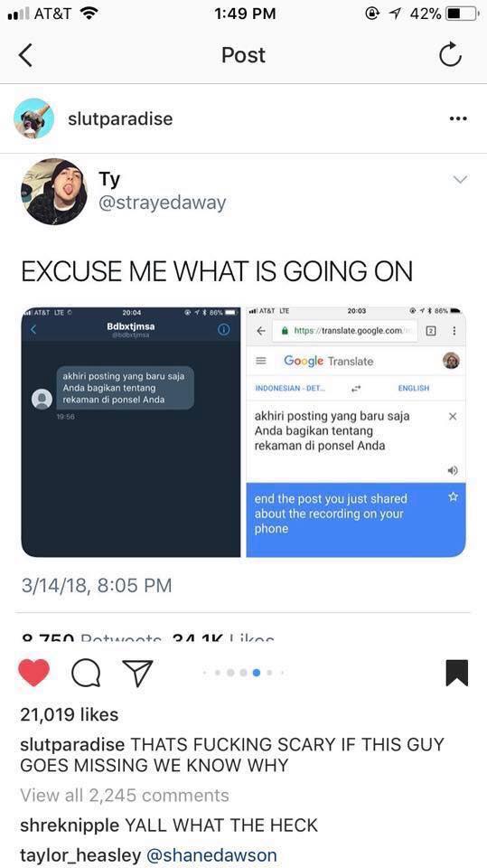This screenshot has width=487, height=868.
Task: Tap slutparadise username in post header
Action: (120, 118)
